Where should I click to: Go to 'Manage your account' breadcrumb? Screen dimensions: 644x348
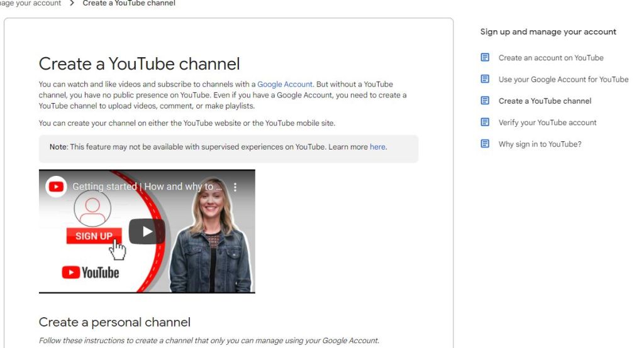pos(30,3)
